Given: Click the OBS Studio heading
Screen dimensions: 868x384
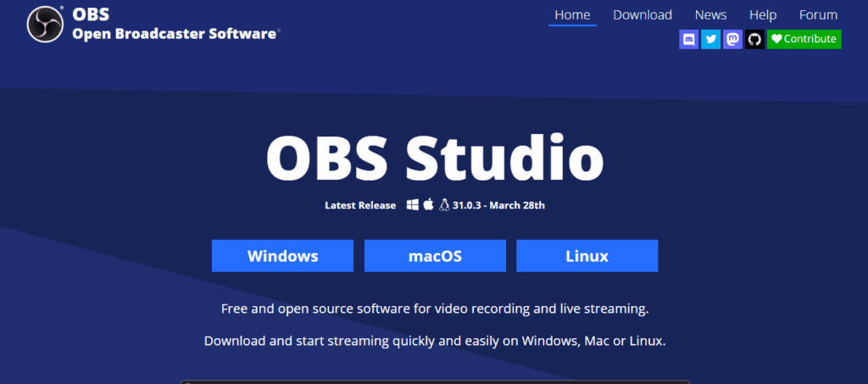Looking at the screenshot, I should [x=435, y=157].
